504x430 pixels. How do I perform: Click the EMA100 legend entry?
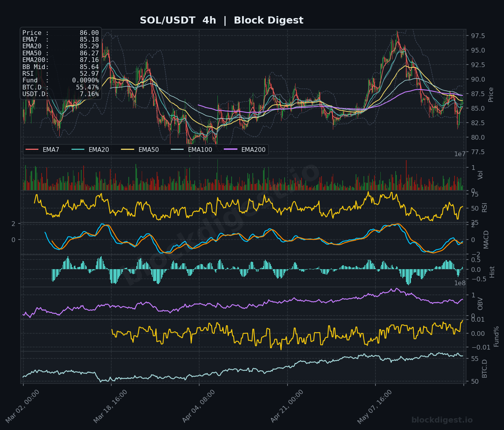point(192,149)
